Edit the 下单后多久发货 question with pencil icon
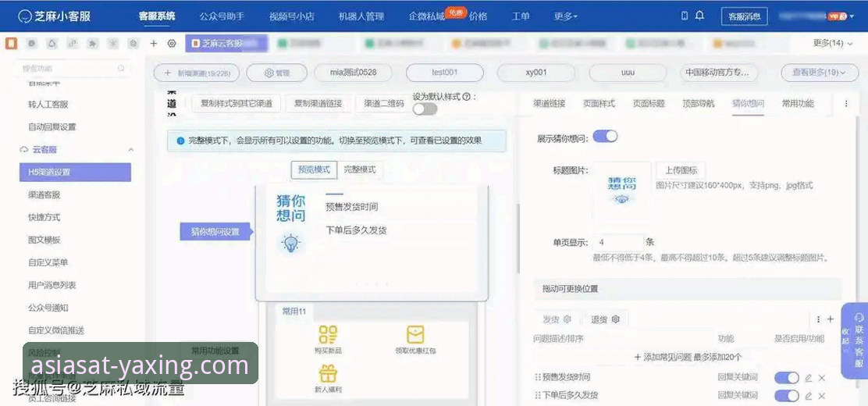The height and width of the screenshot is (406, 868). (x=808, y=396)
